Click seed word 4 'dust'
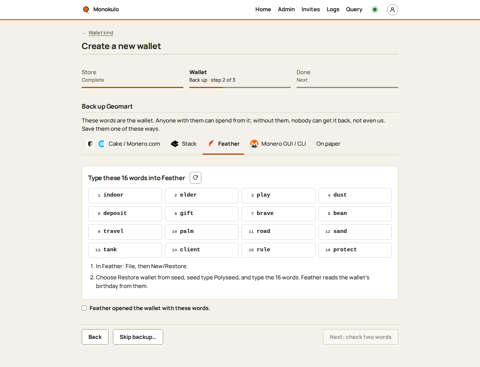 point(355,195)
